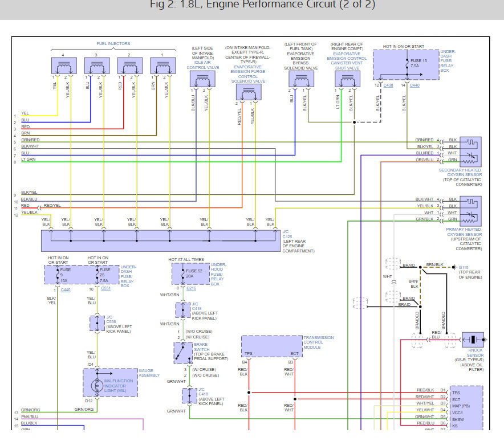This screenshot has height=441, width=504.
Task: Click the knock sensor symbol
Action: tap(473, 340)
